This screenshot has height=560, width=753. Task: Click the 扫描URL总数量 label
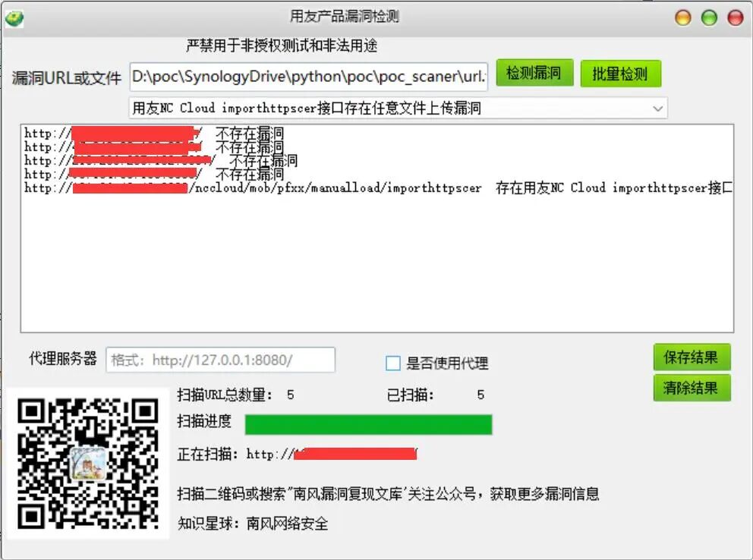225,395
